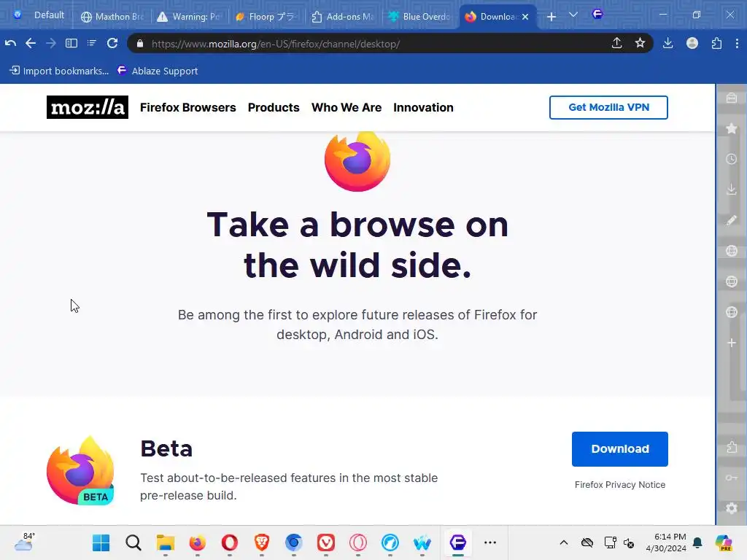Close the Download Firefox tab
747x560 pixels.
(x=525, y=17)
